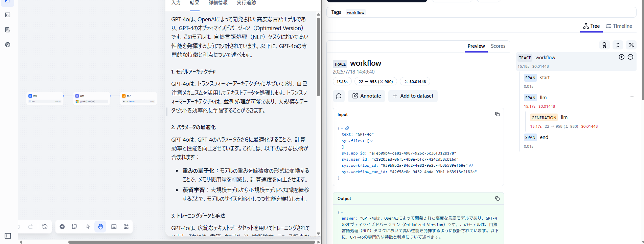Switch to Timeline view
This screenshot has width=644, height=244.
[619, 26]
